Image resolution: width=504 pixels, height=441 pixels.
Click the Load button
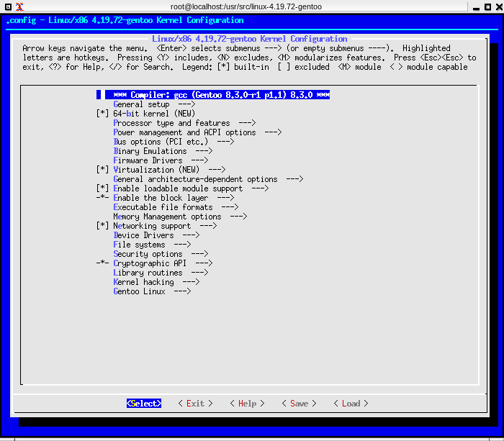tap(351, 404)
